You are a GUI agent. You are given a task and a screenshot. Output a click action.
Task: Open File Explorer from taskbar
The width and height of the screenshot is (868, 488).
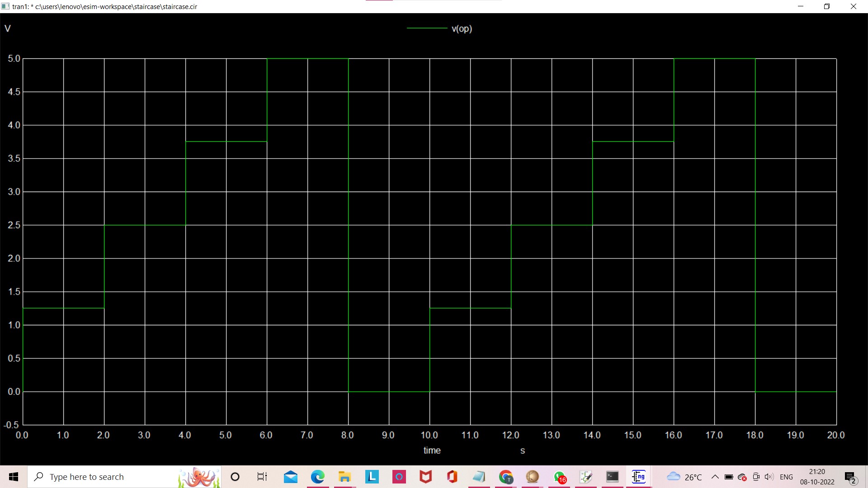point(344,477)
